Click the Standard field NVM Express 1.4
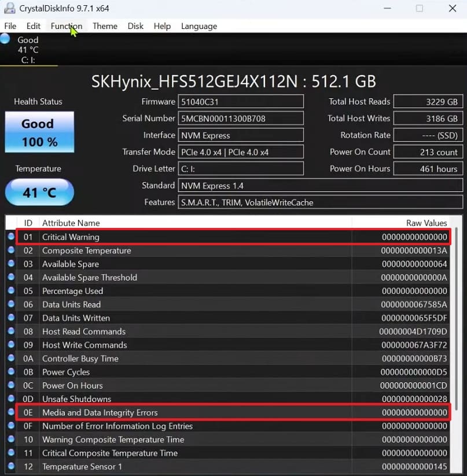The image size is (467, 476). (321, 186)
